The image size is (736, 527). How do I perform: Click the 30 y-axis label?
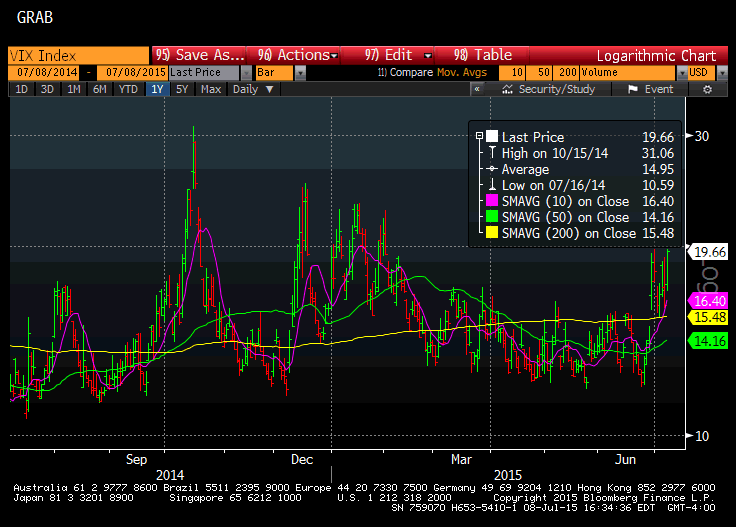702,136
